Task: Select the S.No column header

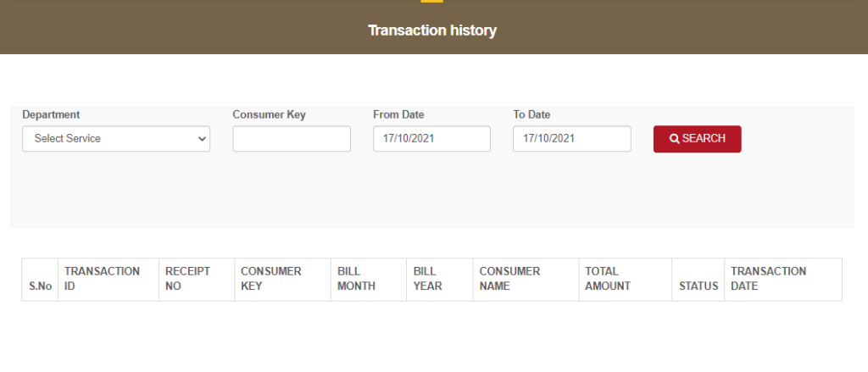Action: pyautogui.click(x=40, y=280)
